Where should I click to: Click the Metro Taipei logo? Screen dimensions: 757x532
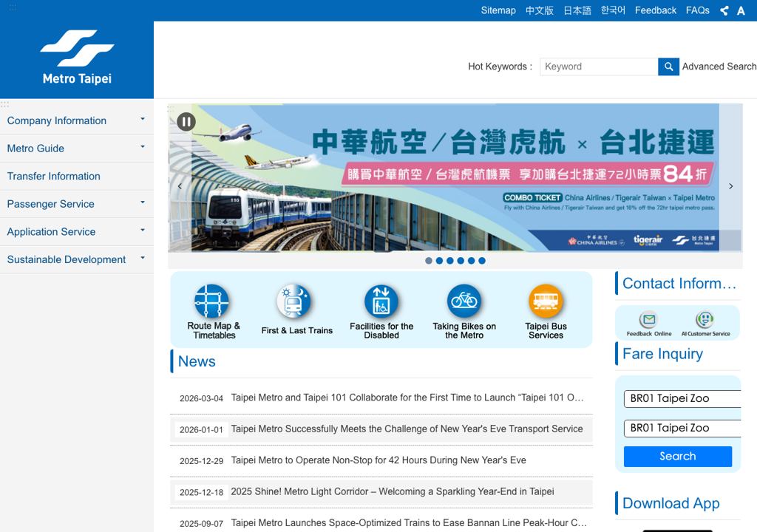[77, 58]
